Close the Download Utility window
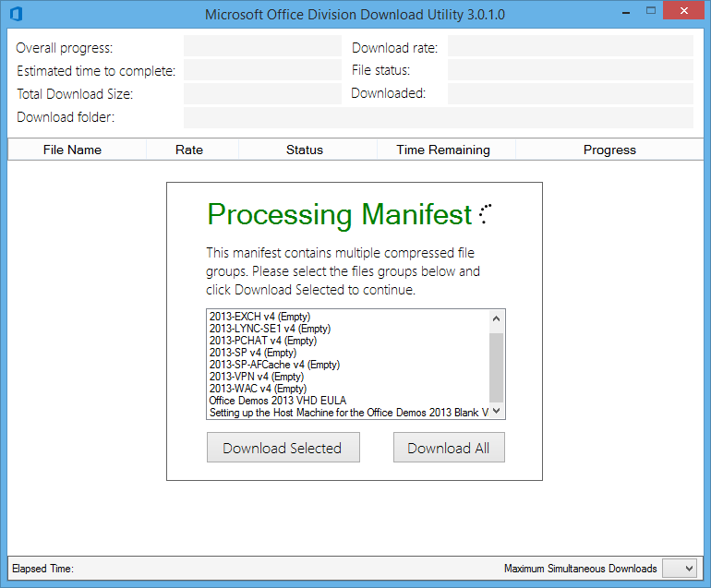Image resolution: width=711 pixels, height=588 pixels. 684,10
